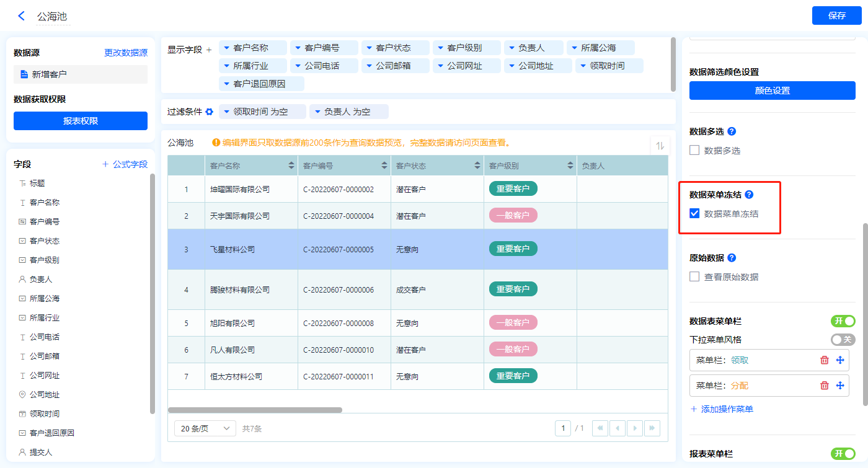Viewport: 868px width, 468px height.
Task: Turn on the 下拉菜单风格 switch
Action: pos(843,340)
